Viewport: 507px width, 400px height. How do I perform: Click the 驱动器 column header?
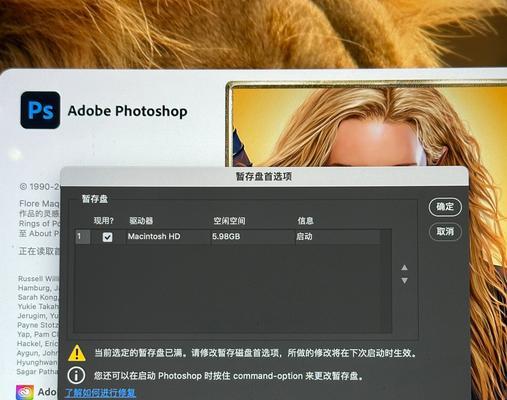click(141, 221)
